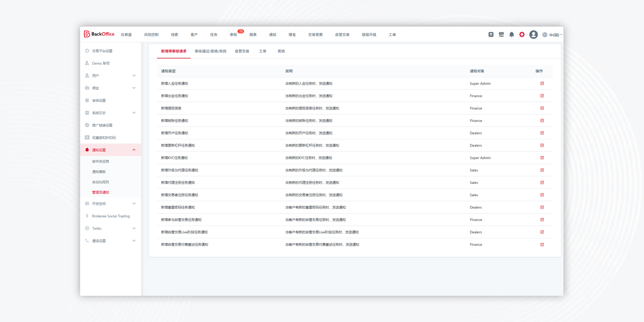This screenshot has width=644, height=322.
Task: Open 任务 in the top navigation
Action: [x=214, y=35]
